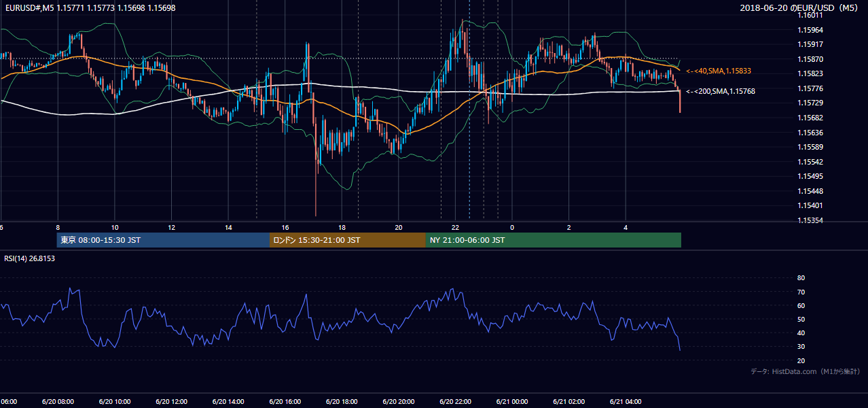This screenshot has width=868, height=408.
Task: Click hour label 8 under price chart
Action: 58,227
